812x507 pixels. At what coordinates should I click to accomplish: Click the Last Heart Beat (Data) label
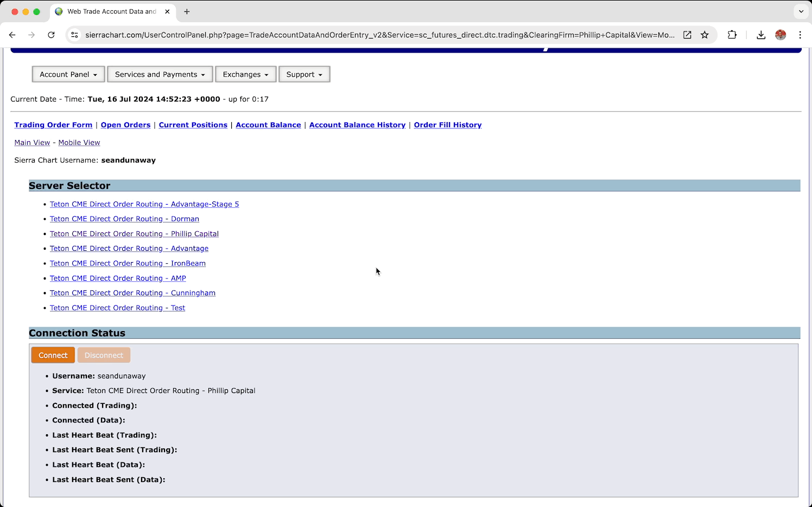99,465
